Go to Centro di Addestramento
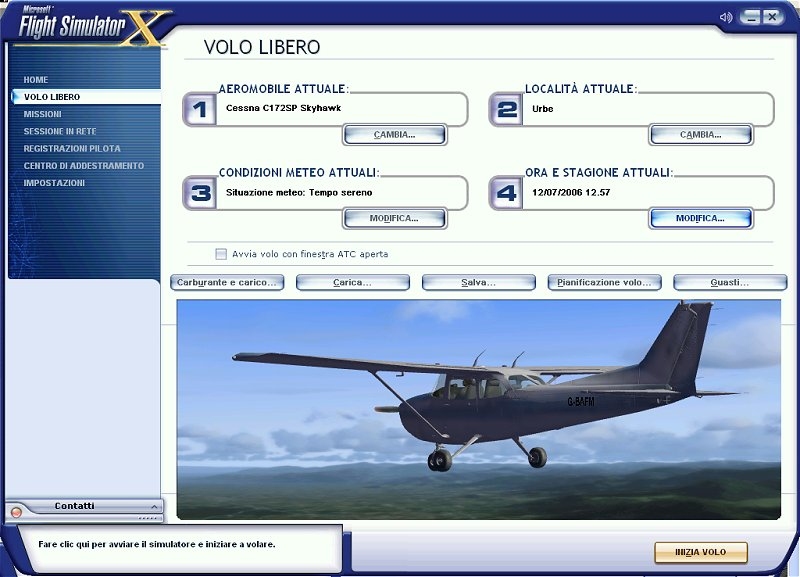 point(84,166)
